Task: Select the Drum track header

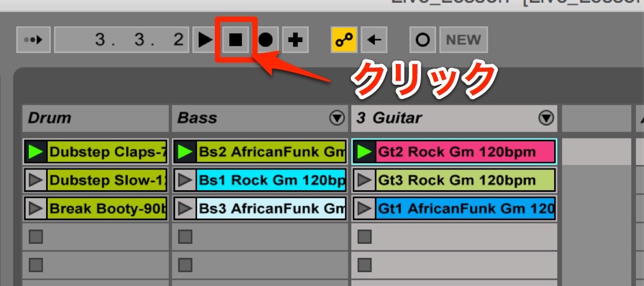Action: 95,118
